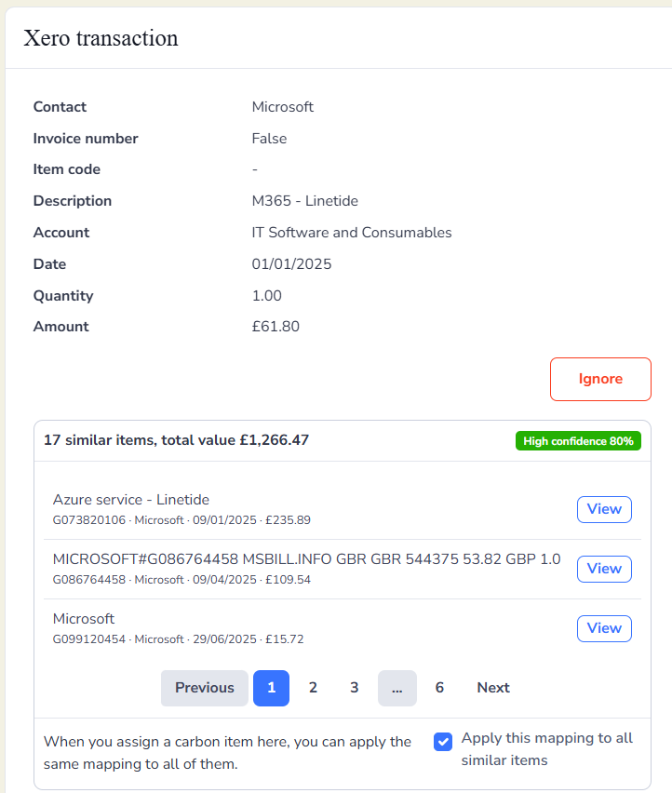Jump to pagination page 6

click(439, 688)
